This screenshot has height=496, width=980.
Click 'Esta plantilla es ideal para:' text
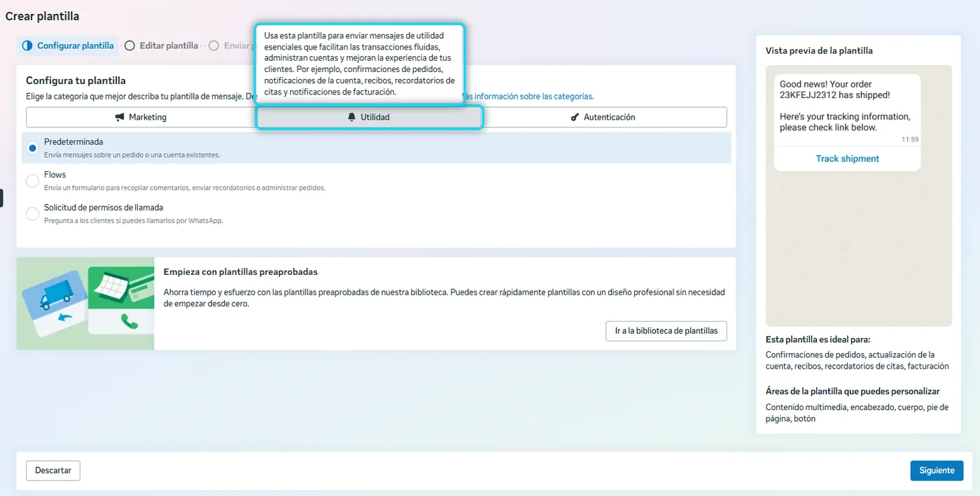[818, 339]
